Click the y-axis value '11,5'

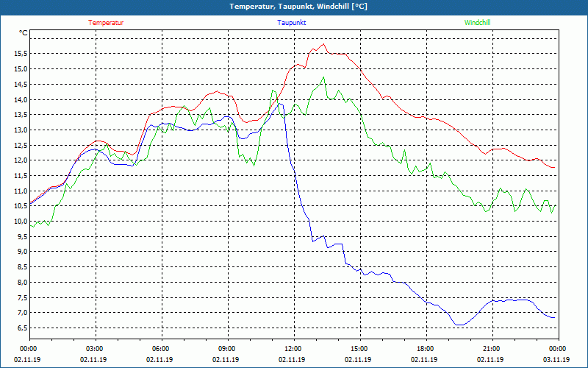click(21, 176)
